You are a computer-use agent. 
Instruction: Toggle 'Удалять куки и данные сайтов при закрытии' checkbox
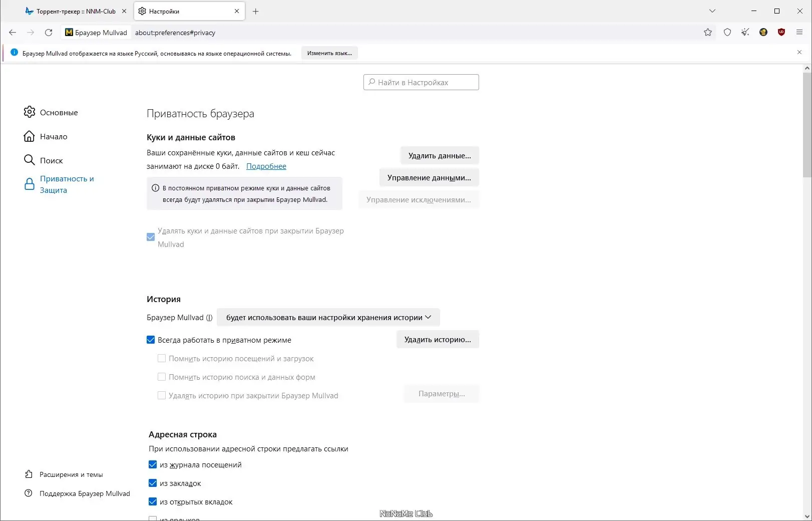coord(151,237)
